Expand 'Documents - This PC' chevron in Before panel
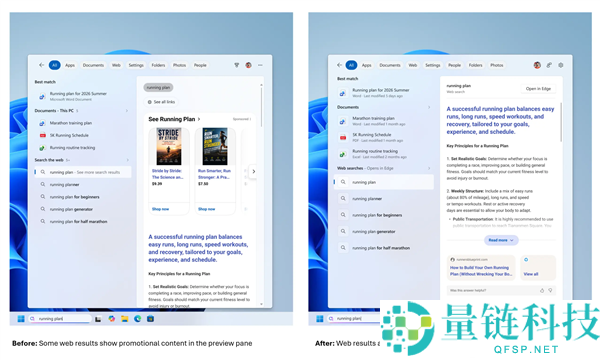This screenshot has height=360, width=600. click(127, 111)
